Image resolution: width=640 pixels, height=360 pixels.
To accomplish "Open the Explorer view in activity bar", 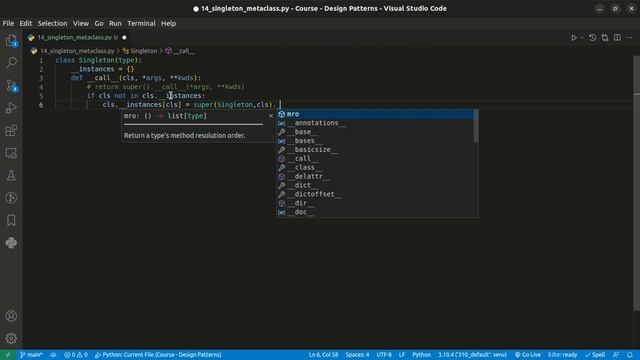I will click(x=11, y=40).
